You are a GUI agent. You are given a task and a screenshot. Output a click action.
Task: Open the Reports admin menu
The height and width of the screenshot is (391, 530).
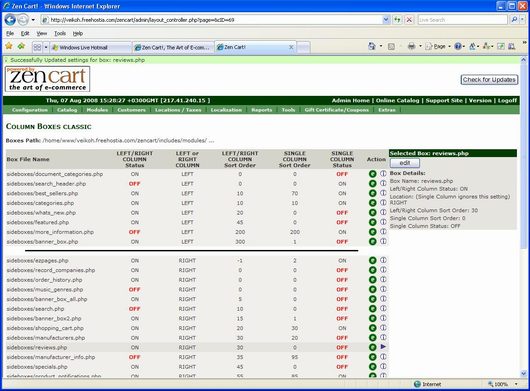tap(262, 110)
